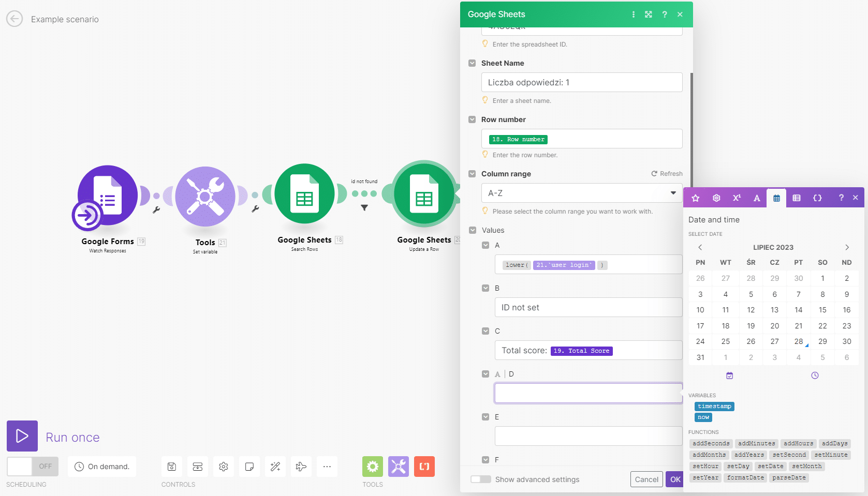
Task: Click the explain flow airplane icon
Action: point(301,467)
